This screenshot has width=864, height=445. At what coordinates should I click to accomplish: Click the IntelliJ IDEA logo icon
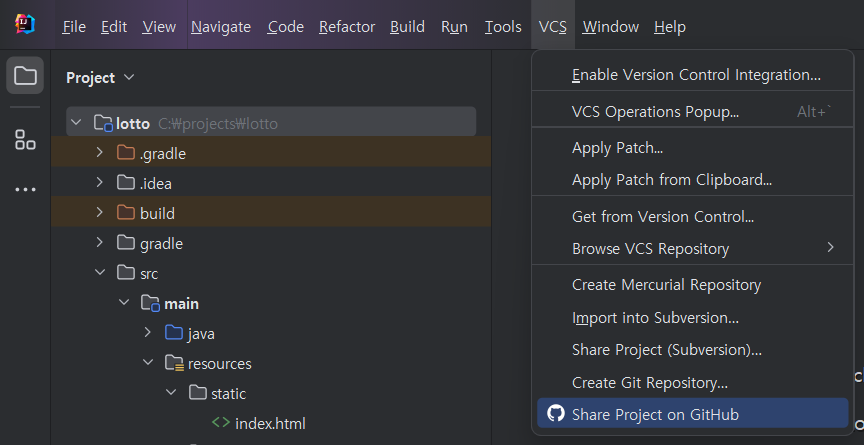point(25,24)
